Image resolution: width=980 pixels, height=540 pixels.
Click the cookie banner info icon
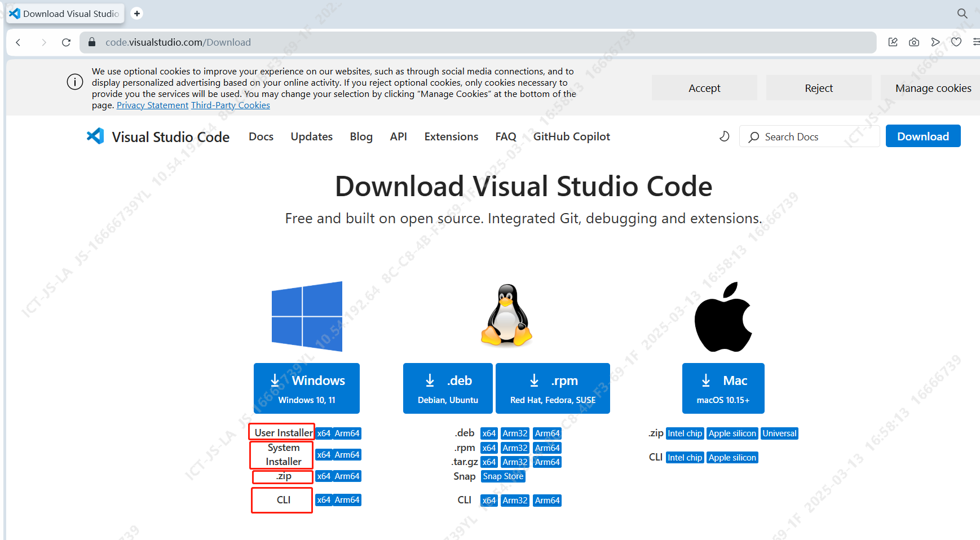[75, 82]
